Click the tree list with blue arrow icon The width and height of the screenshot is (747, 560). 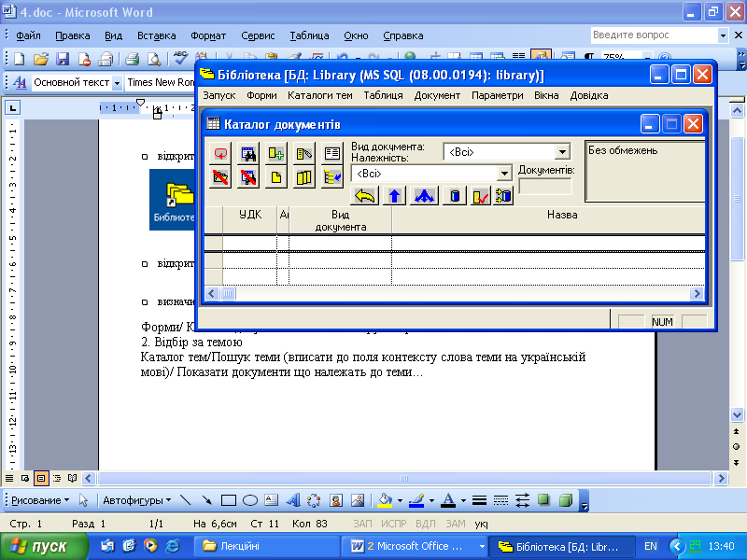click(332, 177)
